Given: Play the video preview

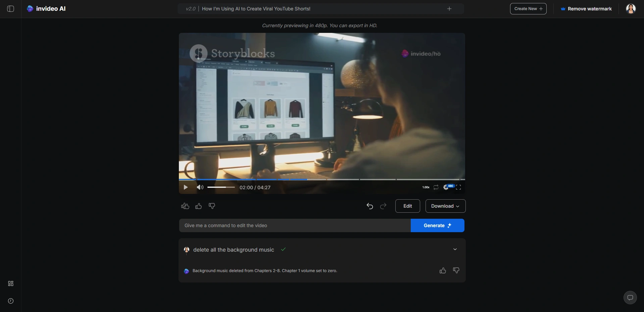Looking at the screenshot, I should coord(186,187).
